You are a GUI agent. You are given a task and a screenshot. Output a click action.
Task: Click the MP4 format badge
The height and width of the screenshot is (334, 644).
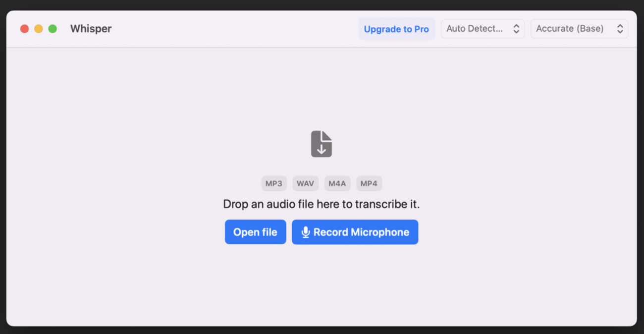(369, 183)
